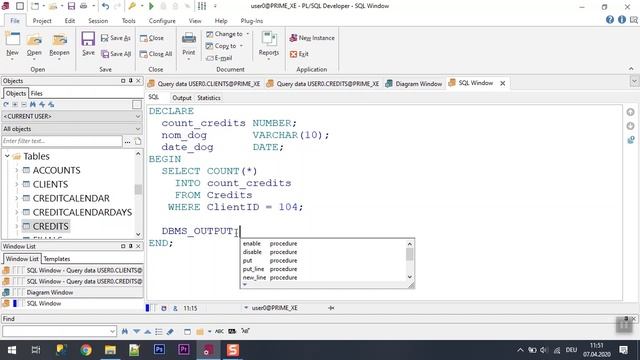This screenshot has width=640, height=360.
Task: Open the CURRENT USER dropdown
Action: tap(138, 116)
